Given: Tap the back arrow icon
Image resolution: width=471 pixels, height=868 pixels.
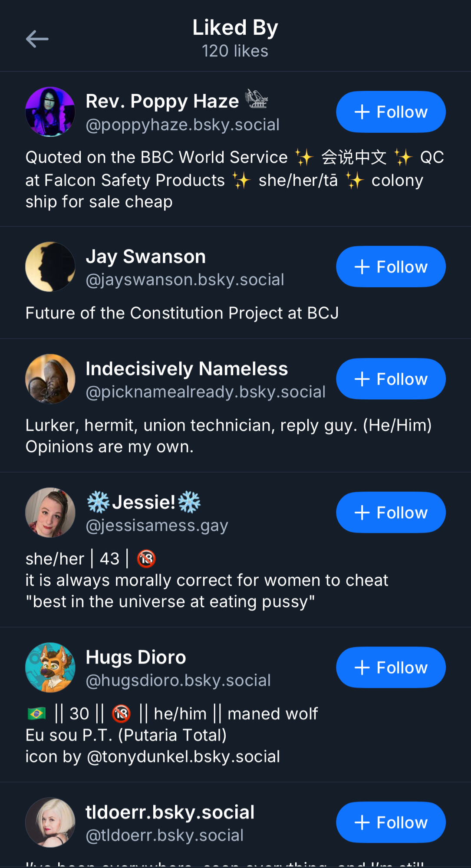Looking at the screenshot, I should 37,39.
